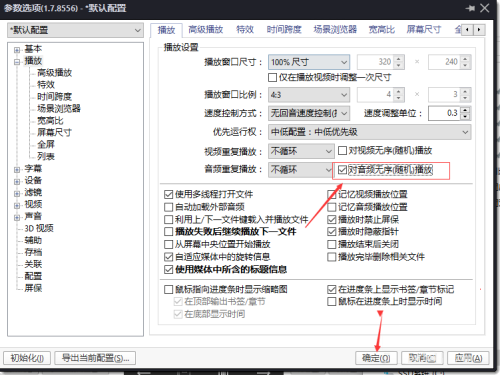
Task: Select 列表 in the tree
Action: [x=46, y=156]
